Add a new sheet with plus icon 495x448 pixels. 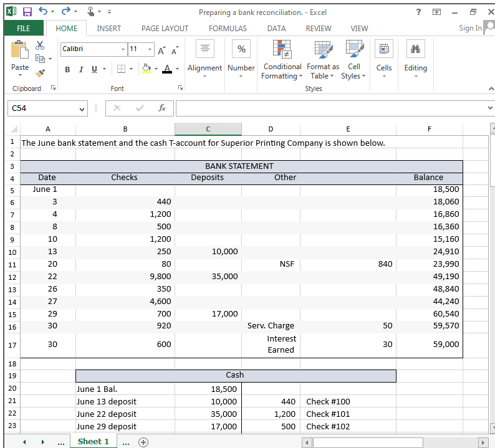click(x=143, y=442)
